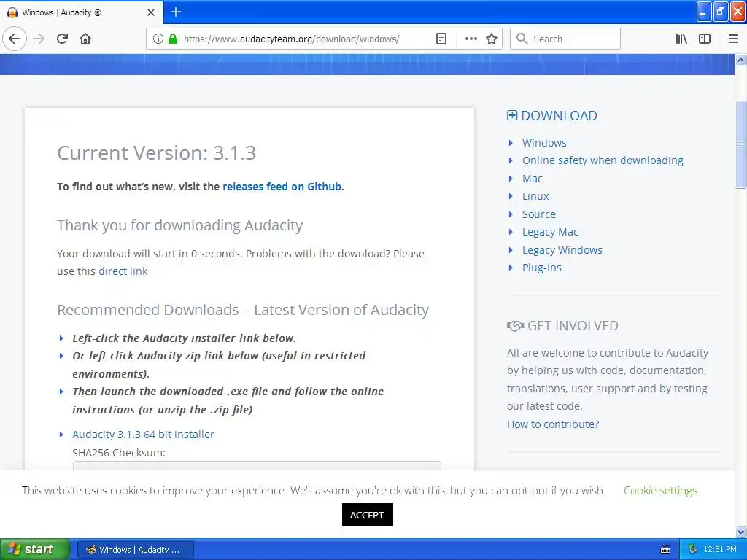
Task: Click Thank you for downloading Audacity heading
Action: tap(179, 225)
